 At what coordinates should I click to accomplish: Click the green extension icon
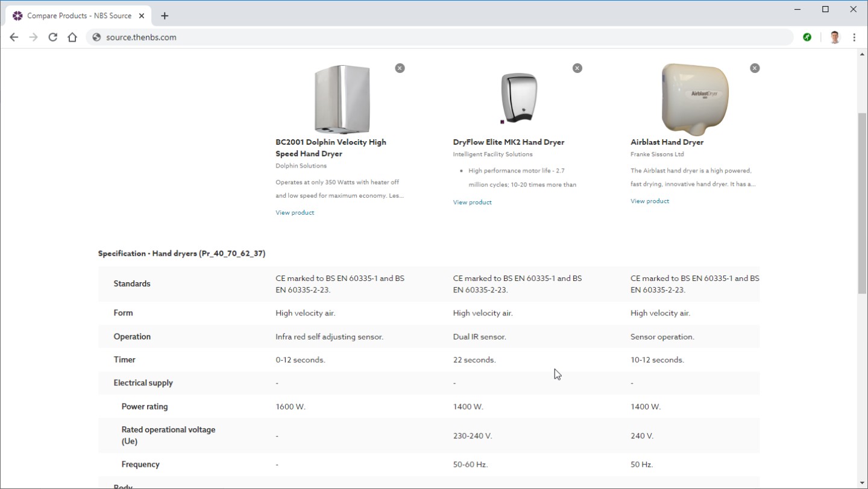(807, 37)
